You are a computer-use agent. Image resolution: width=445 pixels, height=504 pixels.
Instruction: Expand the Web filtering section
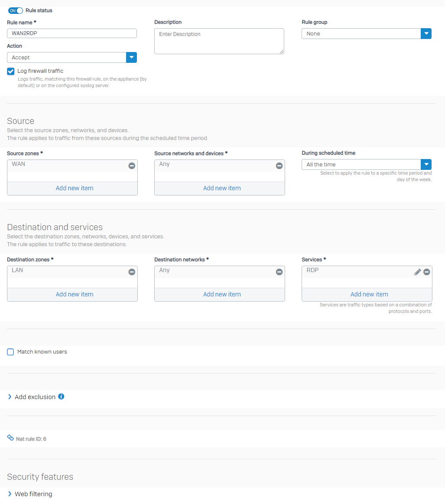(30, 494)
